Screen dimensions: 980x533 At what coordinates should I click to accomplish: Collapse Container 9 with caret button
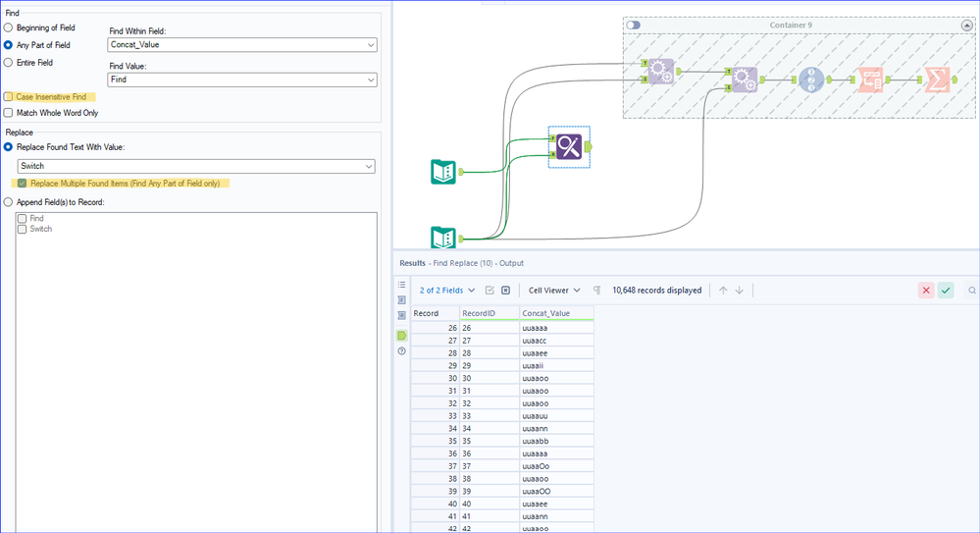click(966, 26)
